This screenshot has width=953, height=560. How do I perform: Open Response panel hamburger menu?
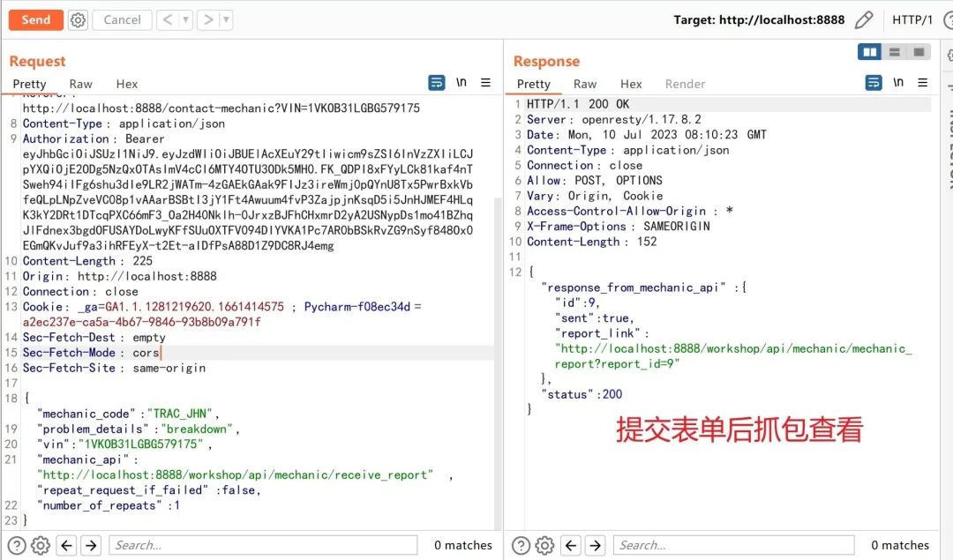(923, 83)
